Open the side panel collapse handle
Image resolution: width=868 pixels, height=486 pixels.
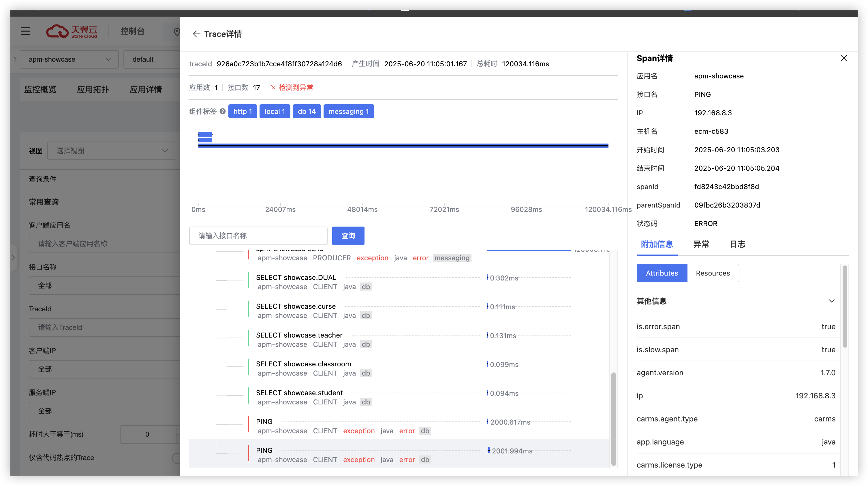pos(14,258)
